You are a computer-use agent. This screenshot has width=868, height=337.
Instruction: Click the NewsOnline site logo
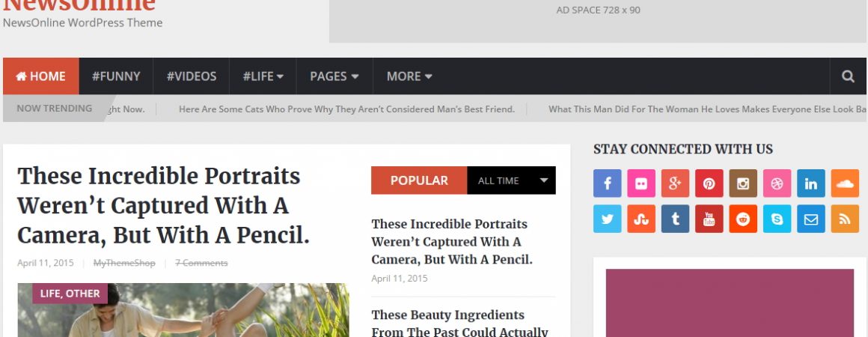pyautogui.click(x=79, y=4)
